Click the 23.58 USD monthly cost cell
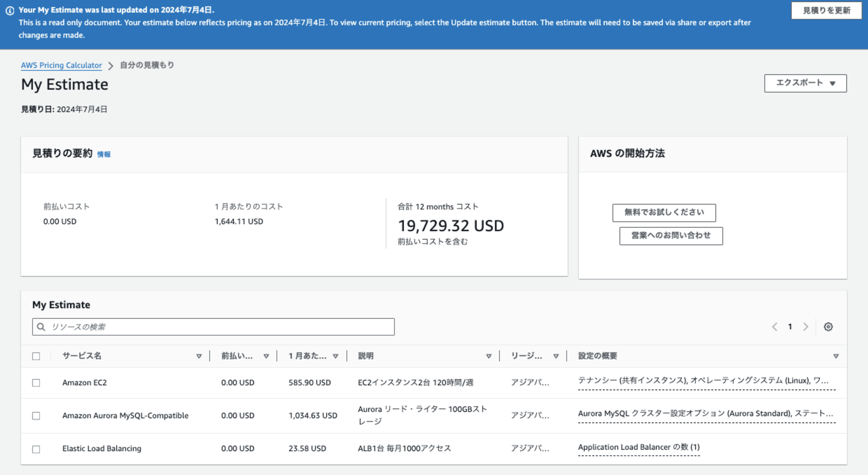868x475 pixels. click(x=307, y=449)
